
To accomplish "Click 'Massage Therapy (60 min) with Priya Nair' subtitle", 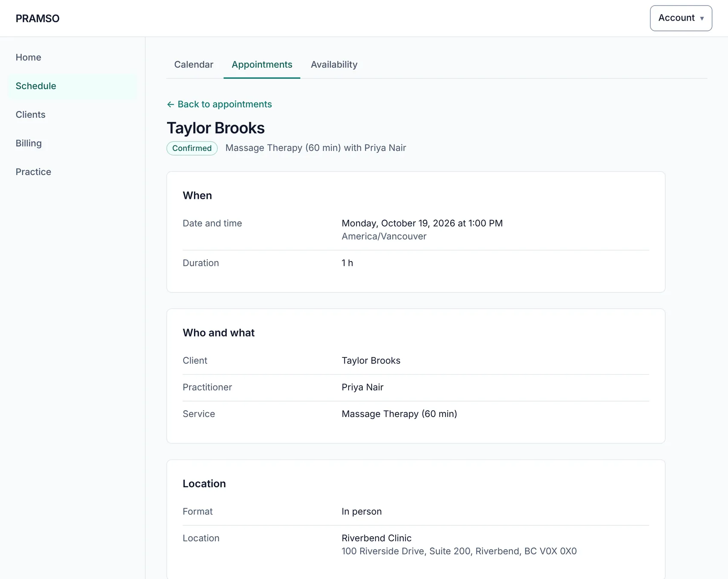I will pyautogui.click(x=316, y=148).
